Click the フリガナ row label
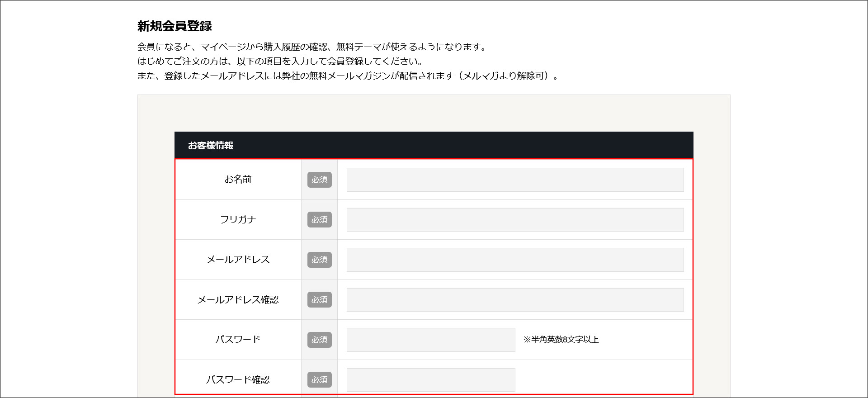 pos(238,220)
